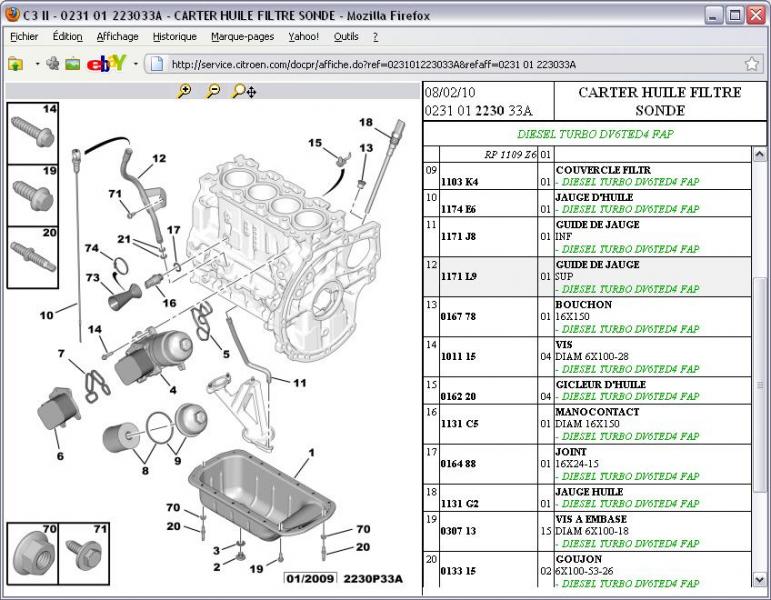Open the Édition menu
771x600 pixels.
click(x=67, y=36)
